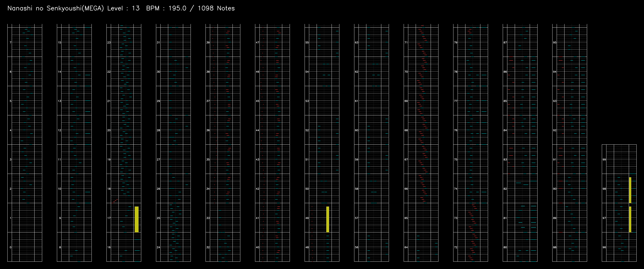Click measure number label 79
Viewport: 644px width, 269px height.
click(x=456, y=42)
